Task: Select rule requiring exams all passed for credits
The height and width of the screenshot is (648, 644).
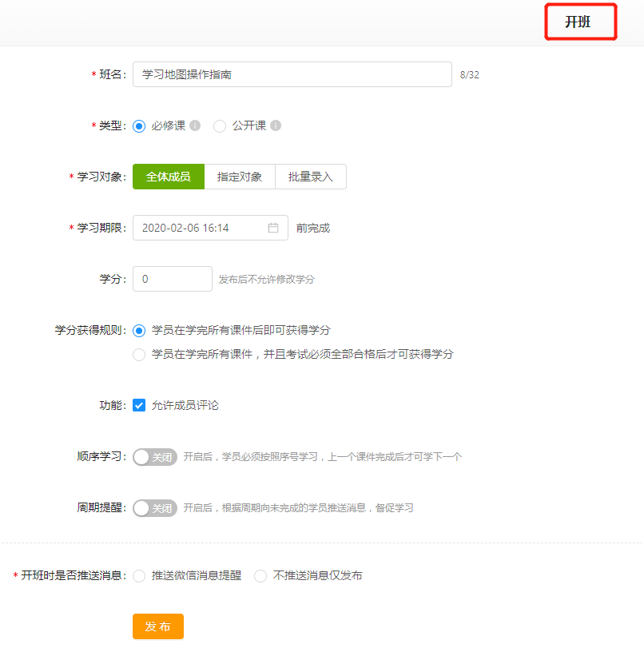Action: 137,353
